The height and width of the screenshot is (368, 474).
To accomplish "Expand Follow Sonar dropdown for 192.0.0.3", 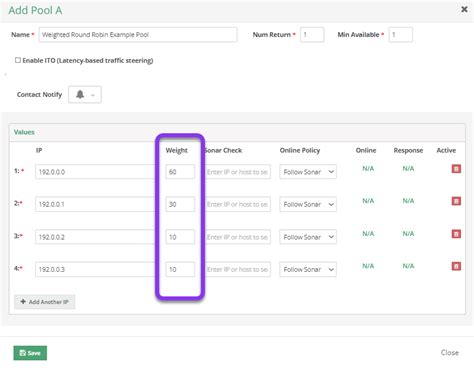I will (x=308, y=269).
